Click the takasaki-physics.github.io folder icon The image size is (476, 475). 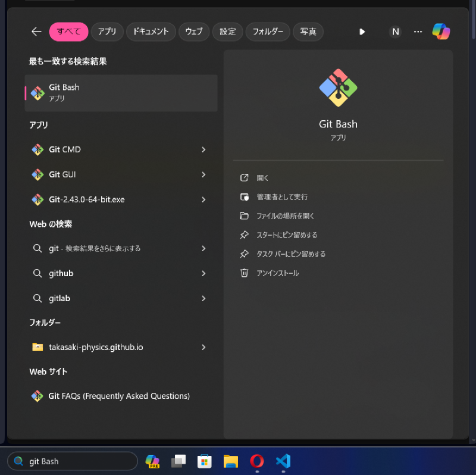[x=37, y=347]
